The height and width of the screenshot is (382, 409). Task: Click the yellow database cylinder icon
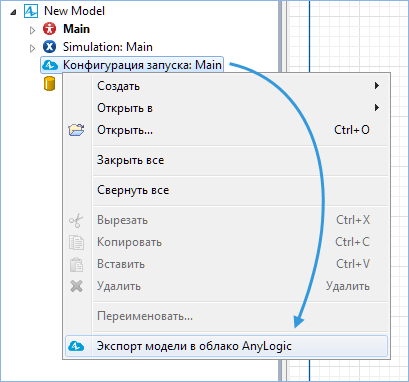(49, 83)
